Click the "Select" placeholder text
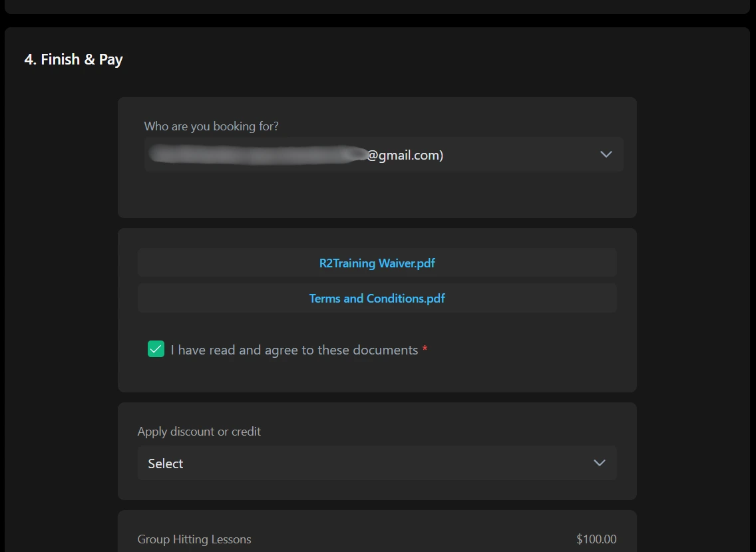Screen dimensions: 756x552 [x=166, y=464]
